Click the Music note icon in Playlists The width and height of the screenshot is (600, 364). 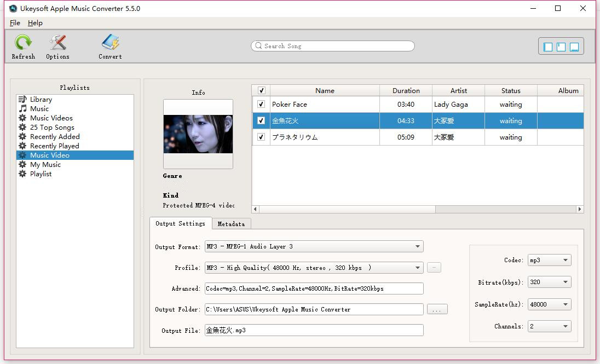point(22,108)
